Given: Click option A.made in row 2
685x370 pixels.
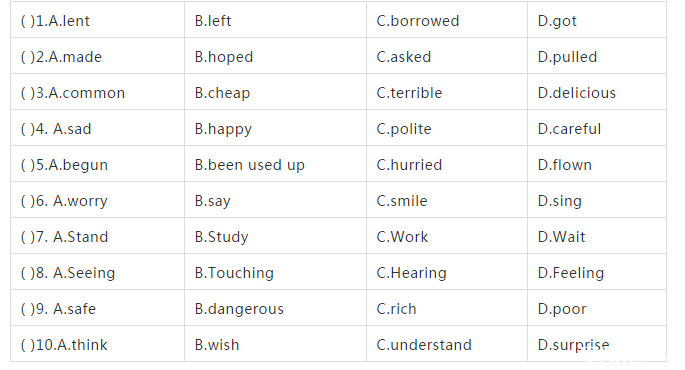Looking at the screenshot, I should click(75, 57).
